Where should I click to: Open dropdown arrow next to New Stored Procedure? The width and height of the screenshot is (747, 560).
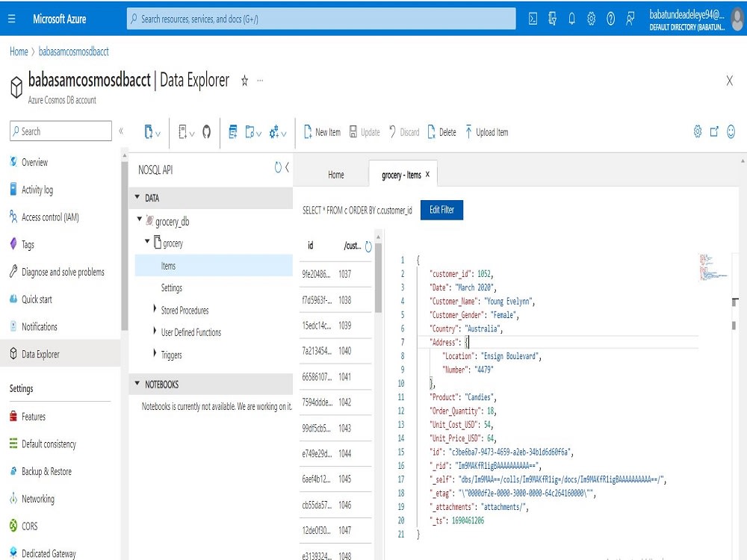click(x=259, y=134)
